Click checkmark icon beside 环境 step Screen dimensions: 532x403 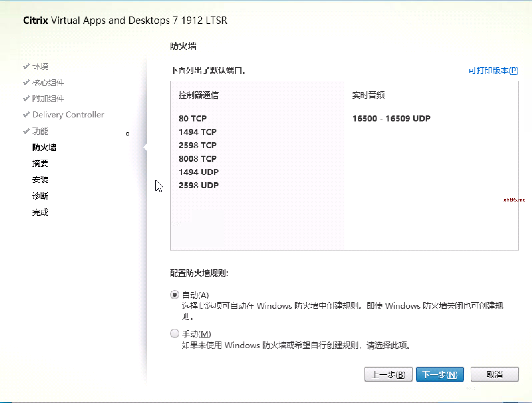pyautogui.click(x=26, y=66)
